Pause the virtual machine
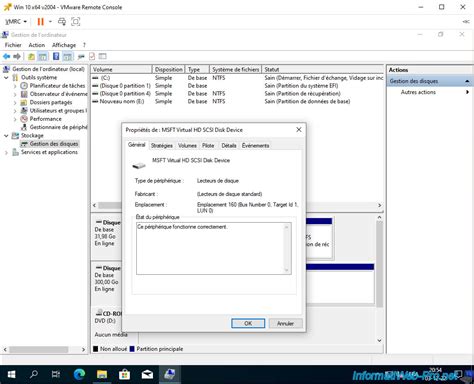 (41, 22)
